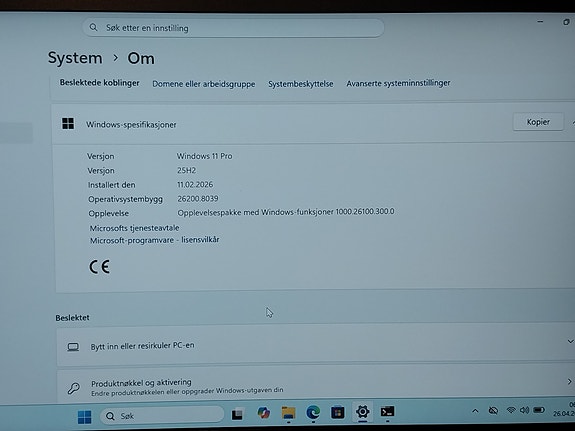575x431 pixels.
Task: Select the '25H2' version value
Action: click(186, 170)
